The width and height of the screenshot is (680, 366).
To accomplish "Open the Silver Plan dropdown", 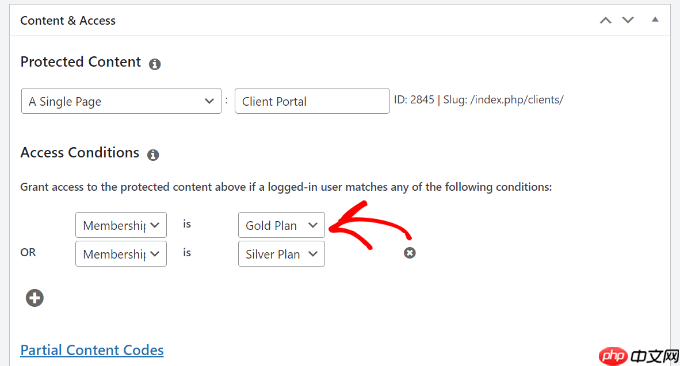I will 281,254.
